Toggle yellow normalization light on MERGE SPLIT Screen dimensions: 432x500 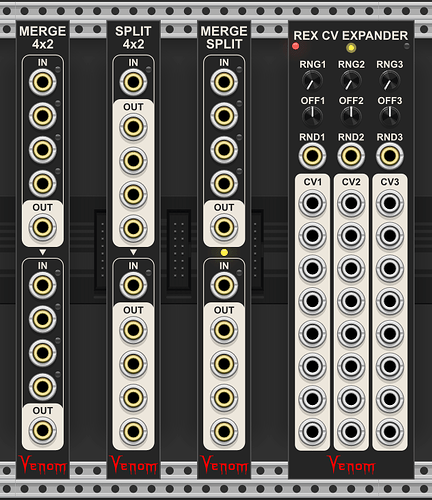(x=224, y=253)
